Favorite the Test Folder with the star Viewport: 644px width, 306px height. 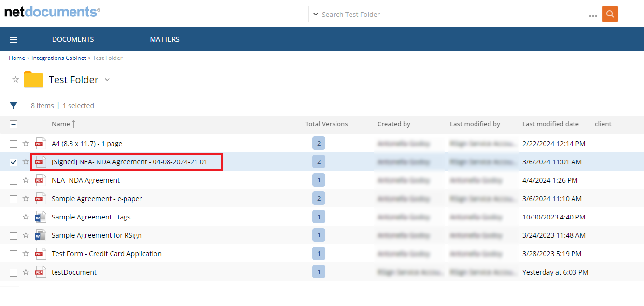tap(15, 80)
